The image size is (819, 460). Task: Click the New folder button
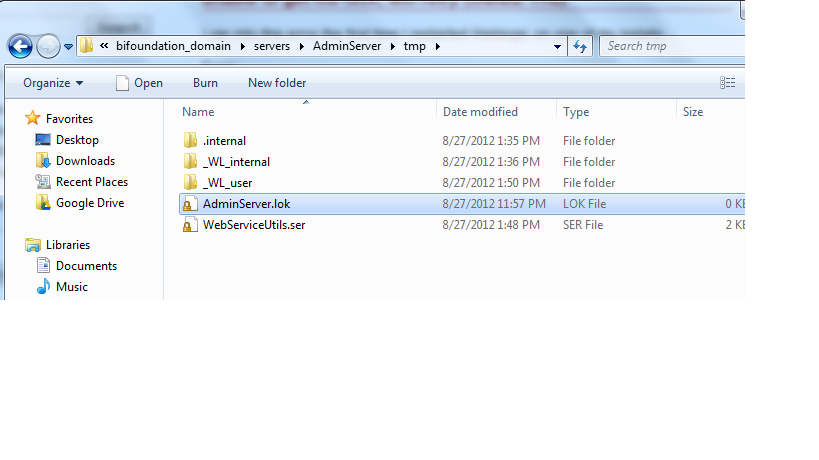(x=277, y=83)
